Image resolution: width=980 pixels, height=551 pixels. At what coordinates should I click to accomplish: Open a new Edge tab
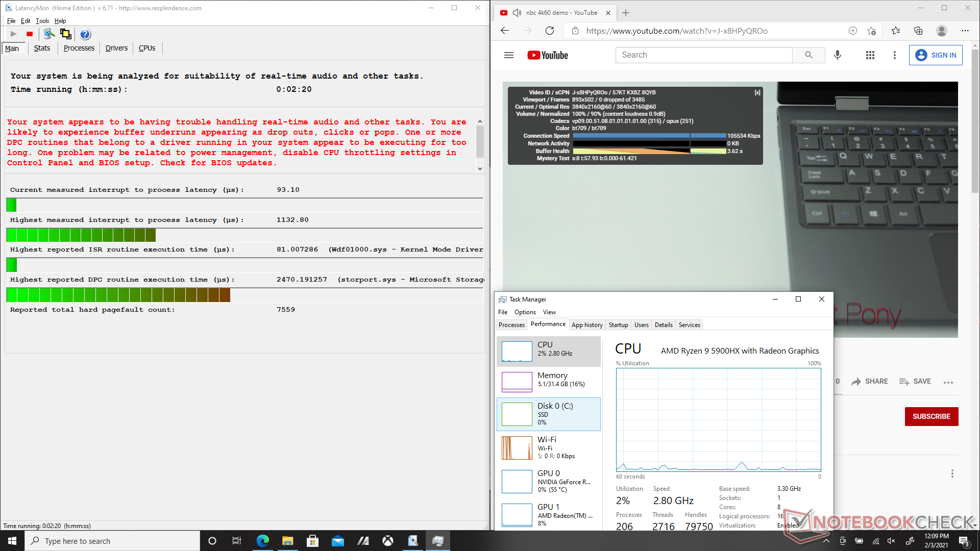[626, 13]
